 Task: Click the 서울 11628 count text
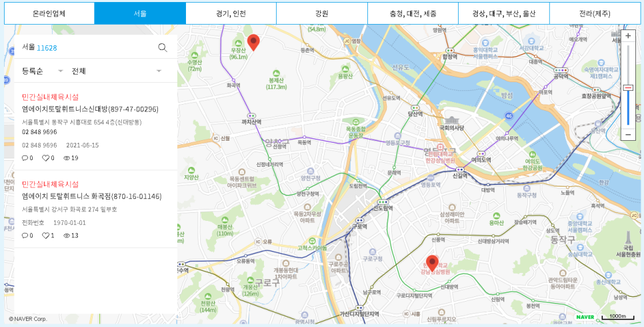39,47
